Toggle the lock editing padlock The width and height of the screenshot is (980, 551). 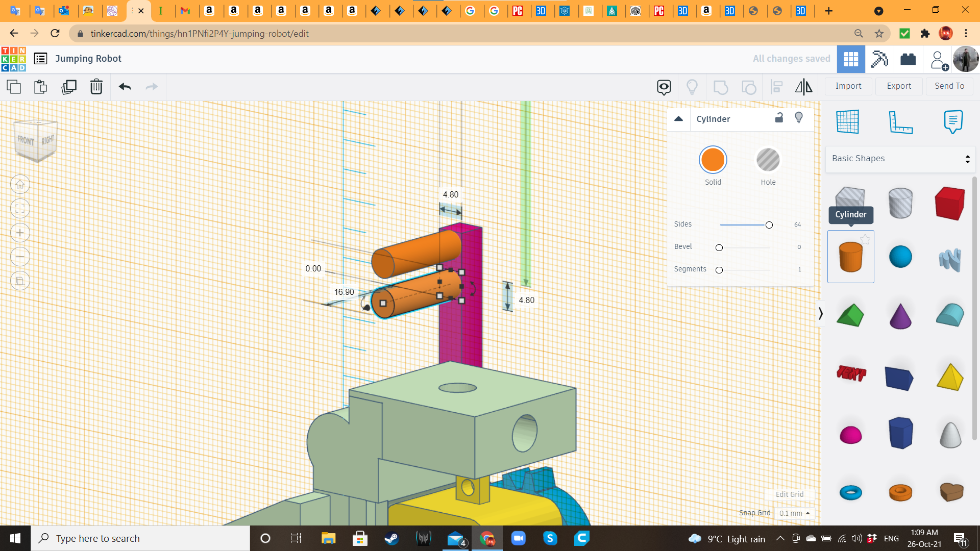[x=779, y=118]
